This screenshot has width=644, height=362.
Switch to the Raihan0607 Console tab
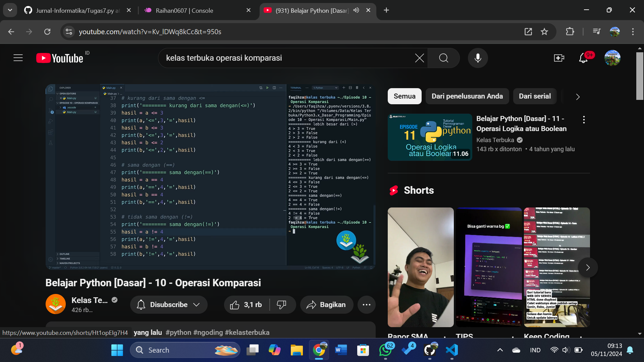pyautogui.click(x=184, y=10)
